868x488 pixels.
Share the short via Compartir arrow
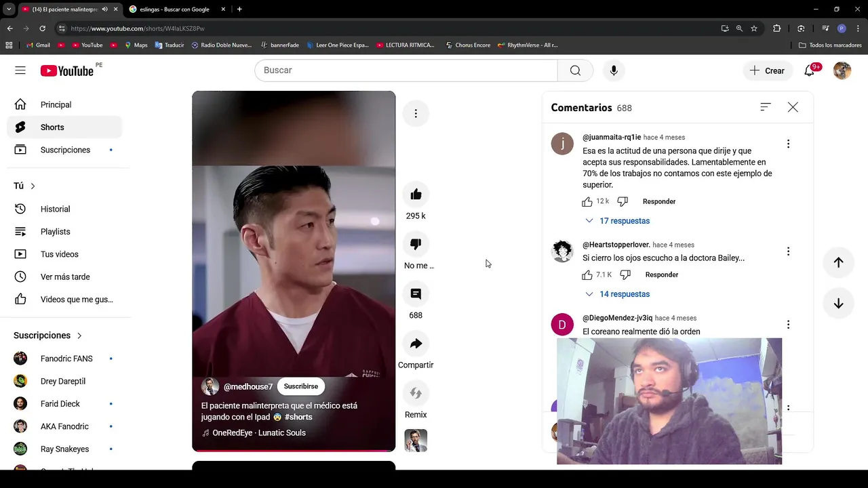pyautogui.click(x=416, y=344)
